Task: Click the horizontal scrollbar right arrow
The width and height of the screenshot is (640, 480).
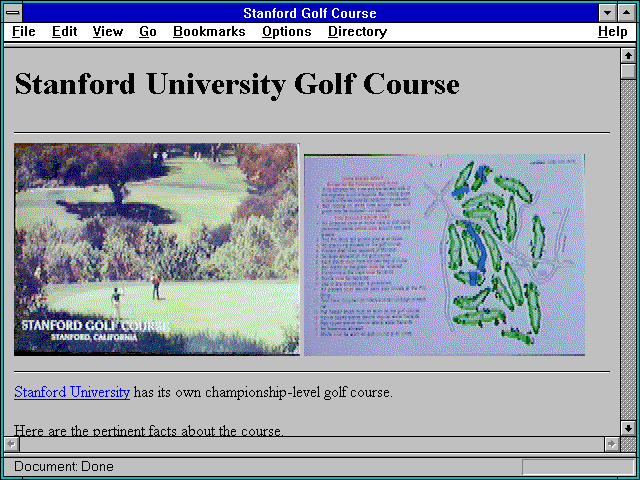Action: (611, 444)
